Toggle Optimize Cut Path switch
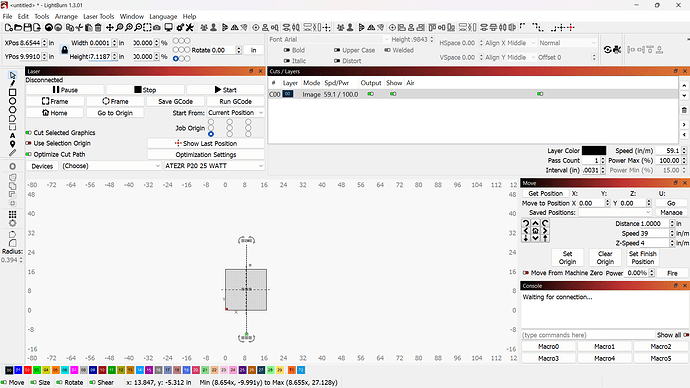 point(29,154)
